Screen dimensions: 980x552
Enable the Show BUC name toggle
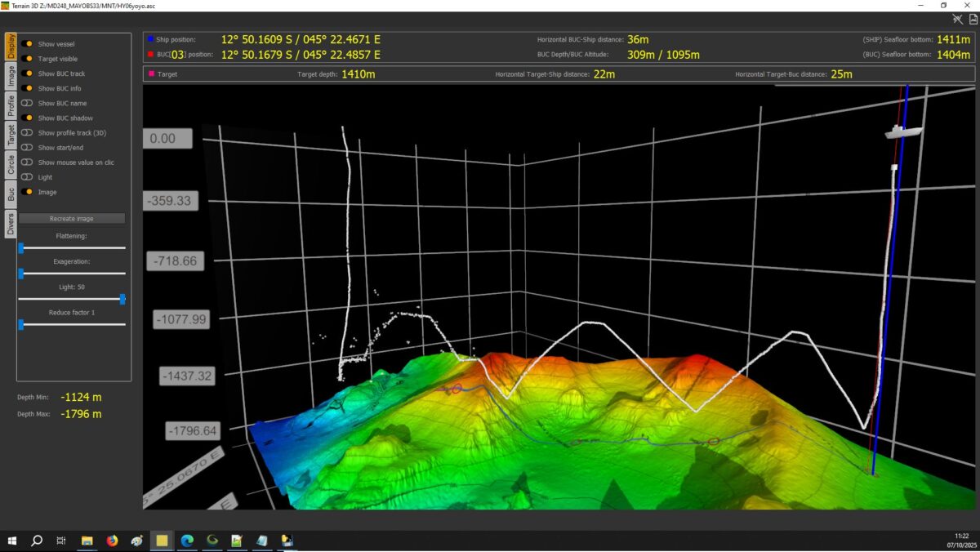coord(27,104)
